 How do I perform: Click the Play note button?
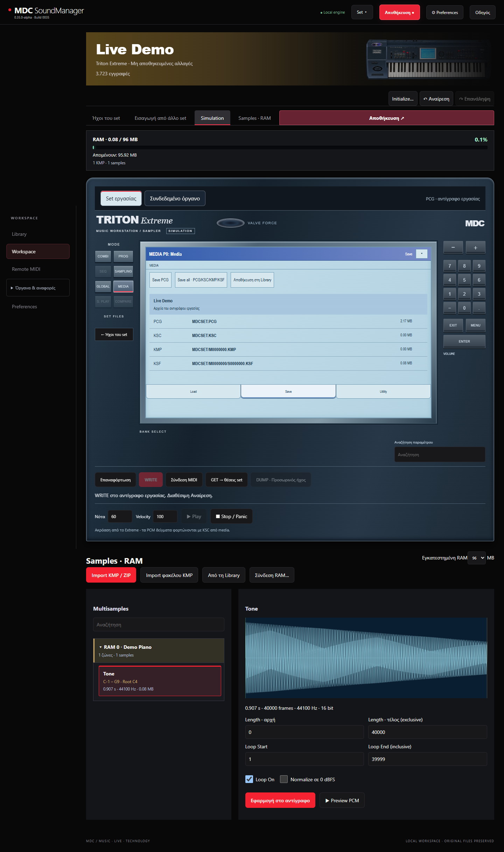[x=194, y=516]
